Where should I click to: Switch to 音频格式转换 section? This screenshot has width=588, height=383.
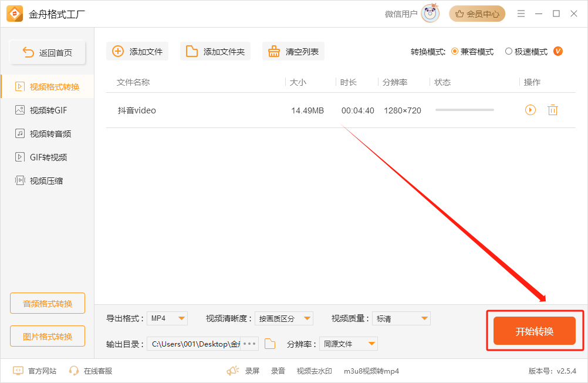click(x=47, y=303)
